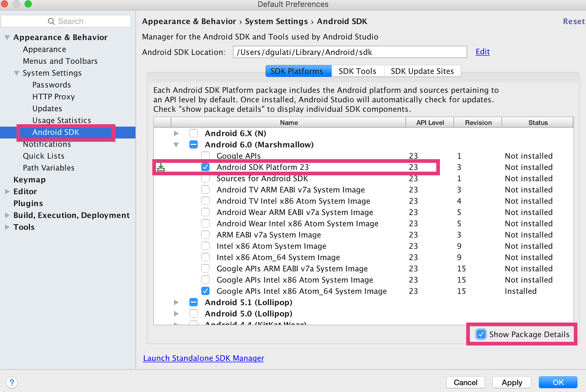
Task: Click the Android SDK Location path field
Action: coord(350,52)
